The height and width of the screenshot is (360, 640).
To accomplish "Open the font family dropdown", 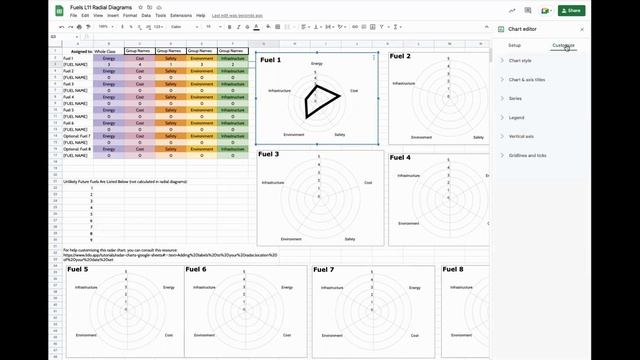I will 184,27.
